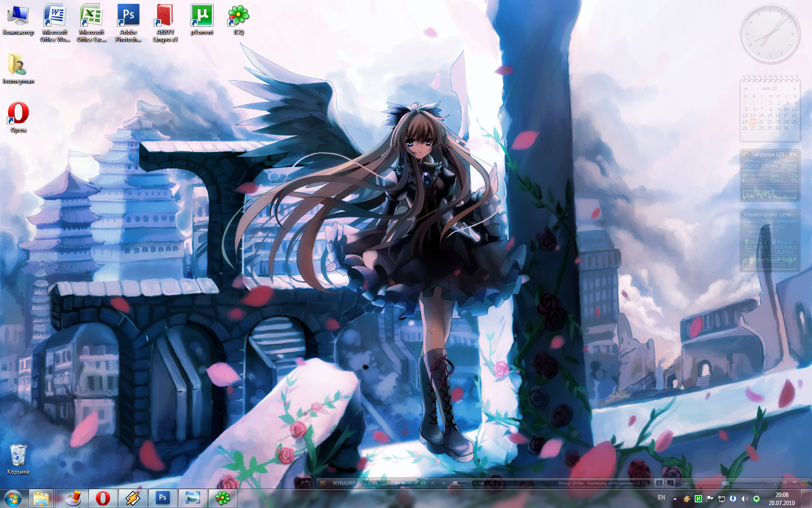Launch the µTorrent desktop shortcut
The height and width of the screenshot is (508, 812).
[x=202, y=19]
